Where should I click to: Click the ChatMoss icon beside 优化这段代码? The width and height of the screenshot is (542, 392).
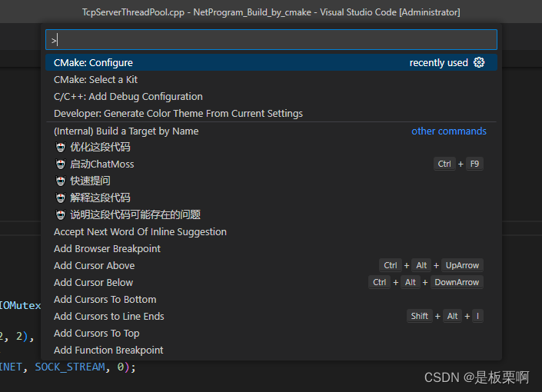pos(61,148)
